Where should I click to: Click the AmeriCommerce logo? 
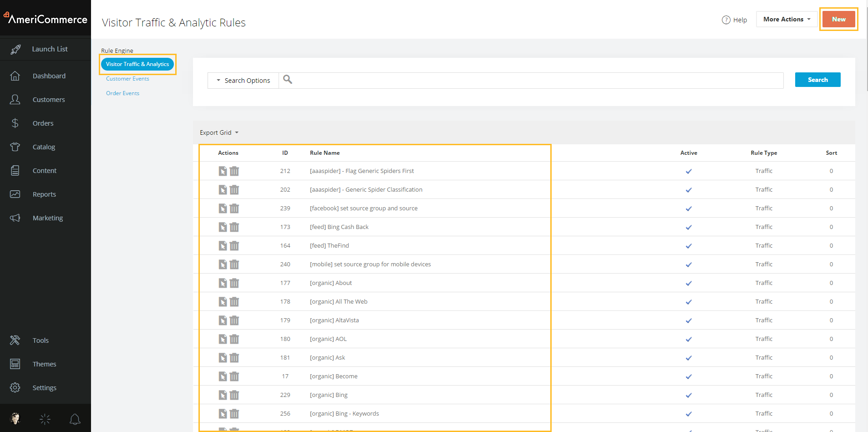[x=46, y=19]
